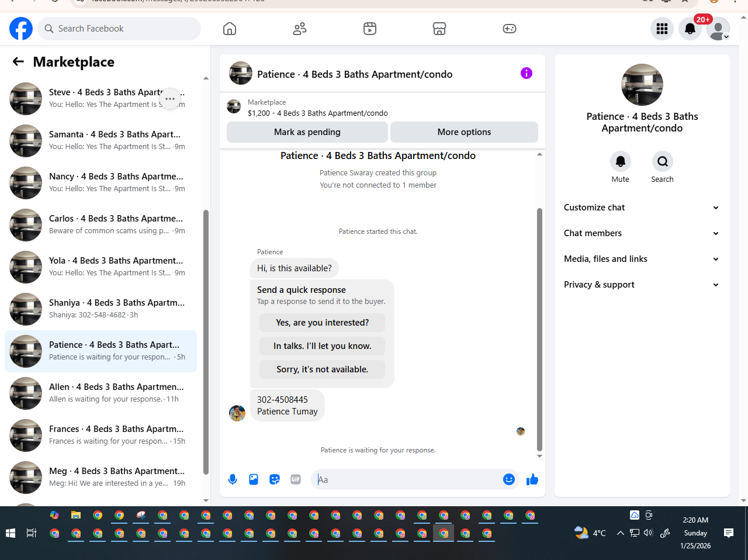Viewport: 748px width, 560px height.
Task: Expand Chat members section
Action: [x=642, y=233]
